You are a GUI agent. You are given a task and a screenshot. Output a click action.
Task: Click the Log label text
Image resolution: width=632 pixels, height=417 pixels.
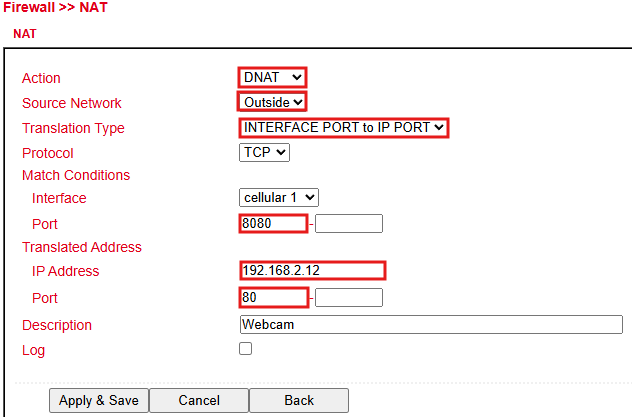(33, 350)
